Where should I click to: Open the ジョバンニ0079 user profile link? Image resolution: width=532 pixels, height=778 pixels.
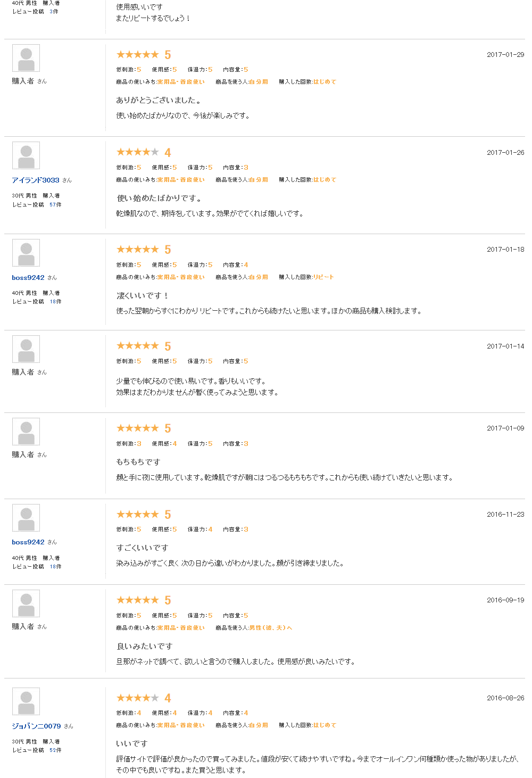coord(36,726)
